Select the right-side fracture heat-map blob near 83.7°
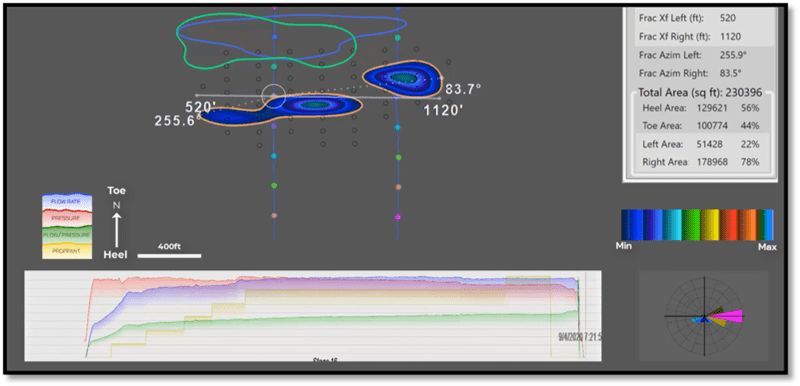 [x=403, y=78]
